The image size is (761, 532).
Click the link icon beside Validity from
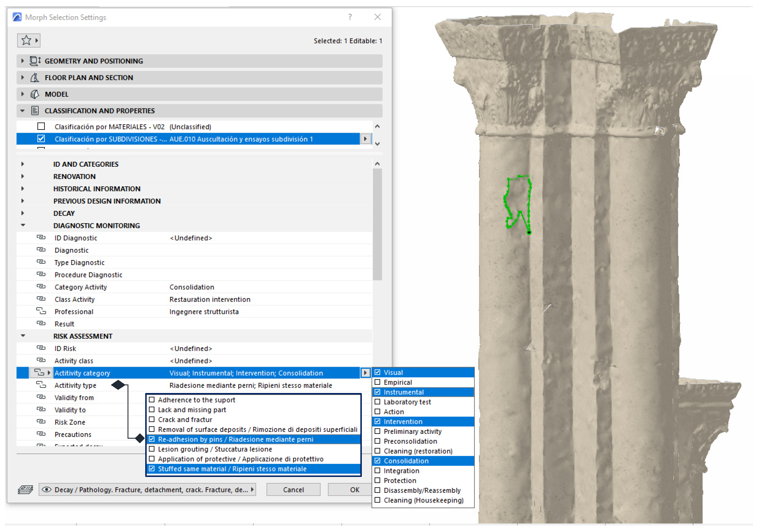(41, 397)
